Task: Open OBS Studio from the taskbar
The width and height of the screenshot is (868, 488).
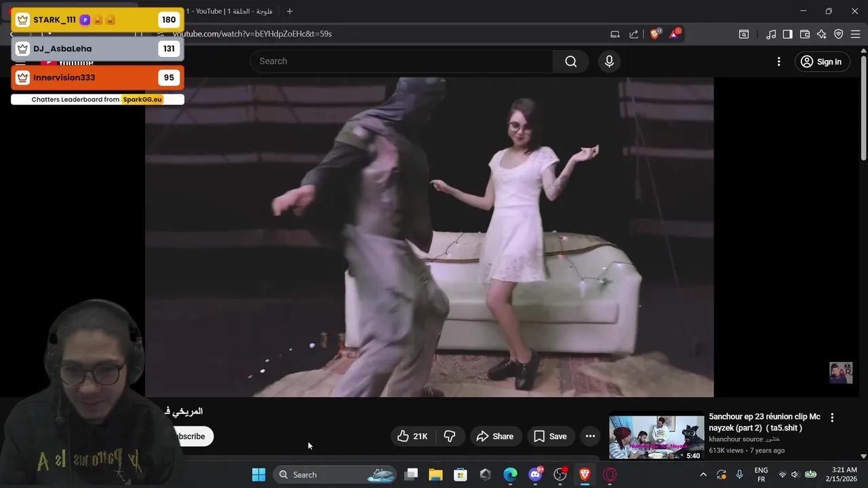Action: pos(560,474)
